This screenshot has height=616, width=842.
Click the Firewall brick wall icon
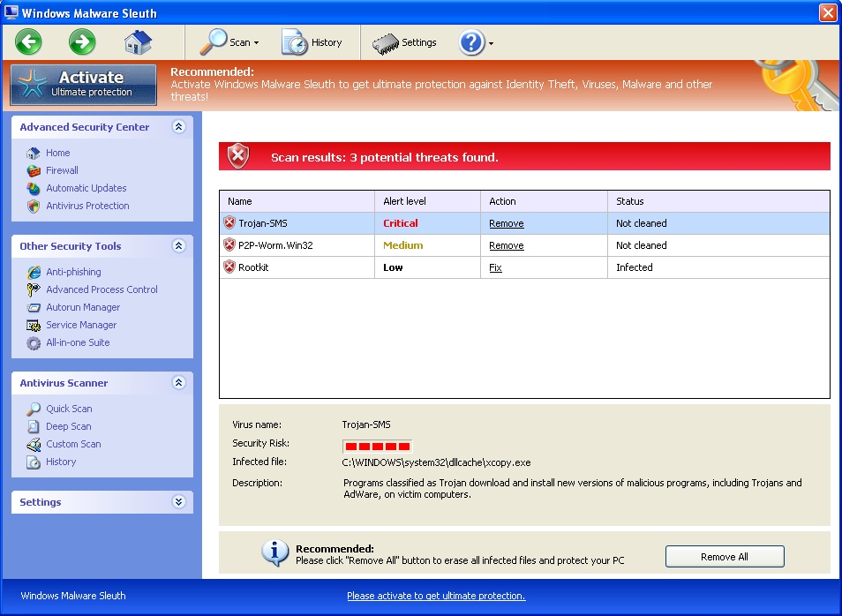pyautogui.click(x=34, y=171)
